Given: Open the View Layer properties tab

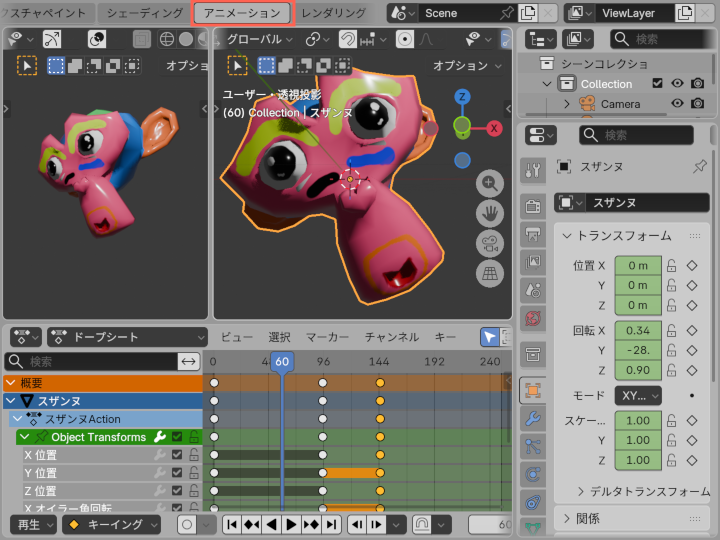Looking at the screenshot, I should [533, 263].
